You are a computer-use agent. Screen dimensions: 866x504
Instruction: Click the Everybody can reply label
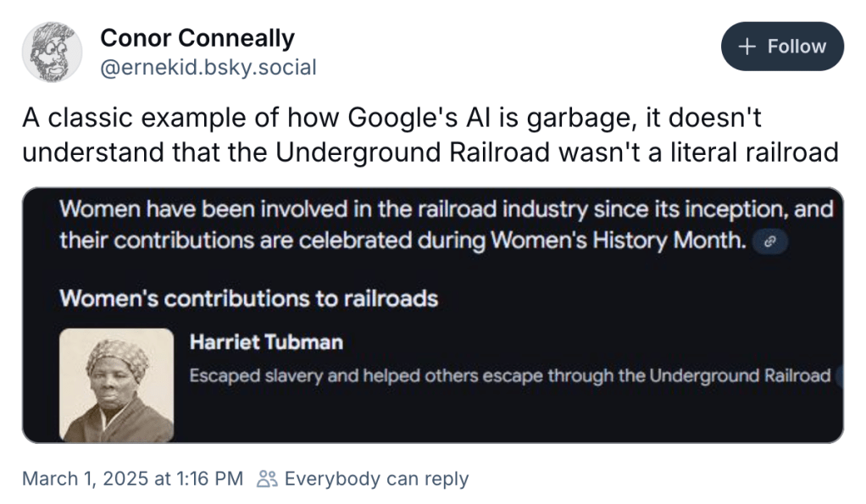pos(376,479)
